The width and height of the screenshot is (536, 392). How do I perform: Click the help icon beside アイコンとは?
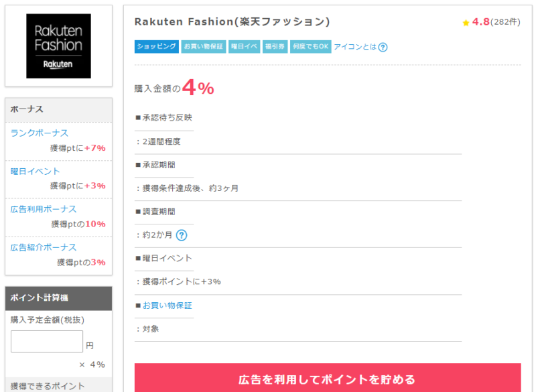[x=383, y=47]
